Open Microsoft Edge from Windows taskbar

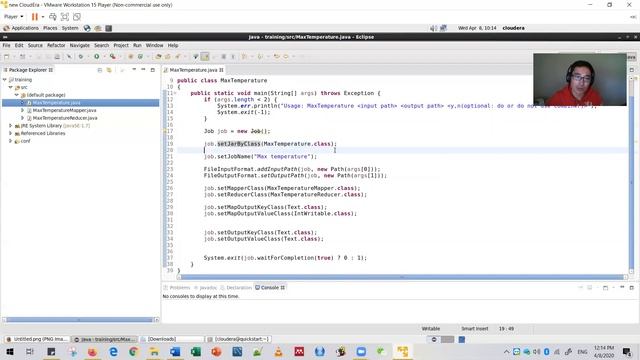[113, 351]
